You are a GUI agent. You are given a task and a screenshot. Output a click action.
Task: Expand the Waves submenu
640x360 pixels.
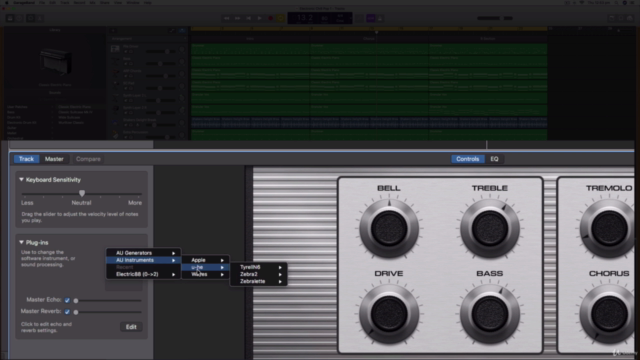(205, 274)
